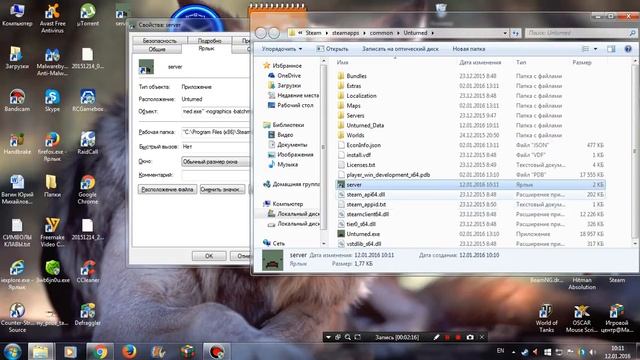
Task: Switch to the Общие tab
Action: tap(157, 49)
